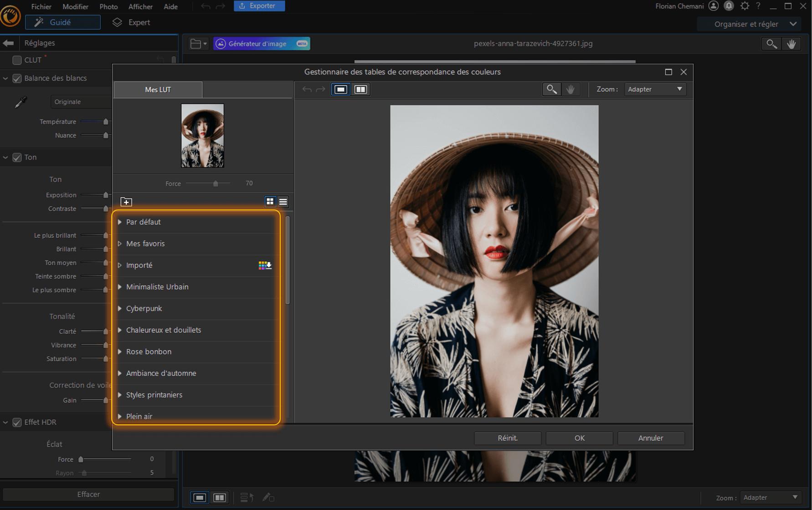
Task: Select the hand pan tool in dialog
Action: [x=570, y=89]
